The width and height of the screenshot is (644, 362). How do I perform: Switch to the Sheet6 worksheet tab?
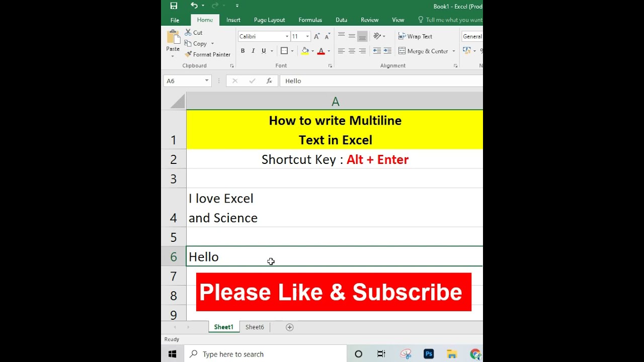[x=255, y=327]
